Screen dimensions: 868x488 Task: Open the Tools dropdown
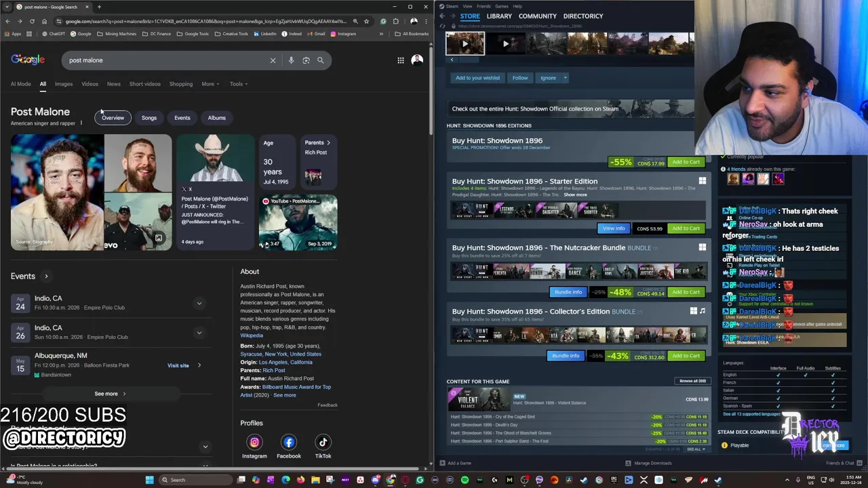239,84
